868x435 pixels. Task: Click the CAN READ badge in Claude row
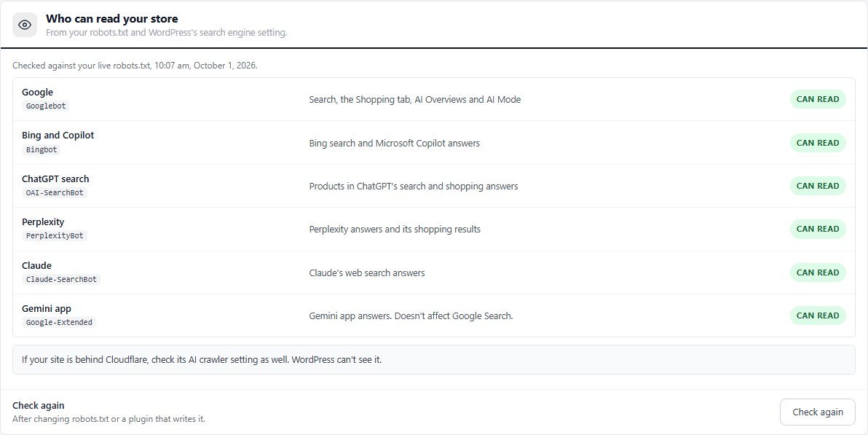click(818, 272)
